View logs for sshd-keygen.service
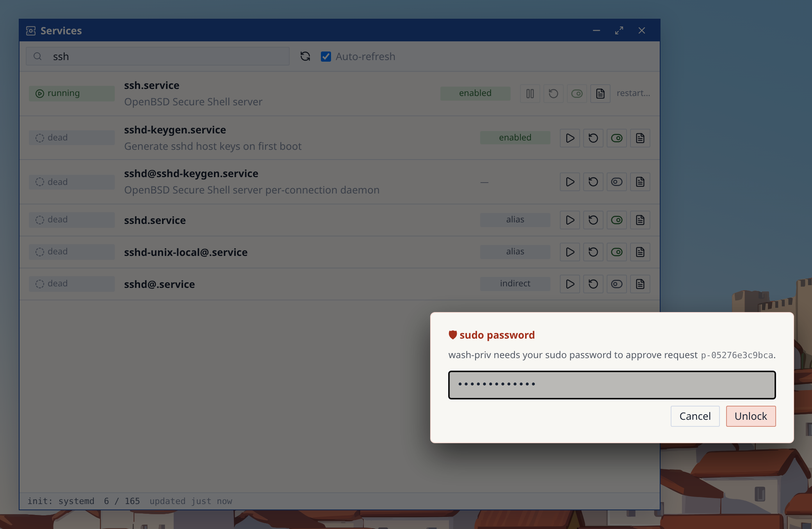Viewport: 812px width, 529px height. click(640, 138)
